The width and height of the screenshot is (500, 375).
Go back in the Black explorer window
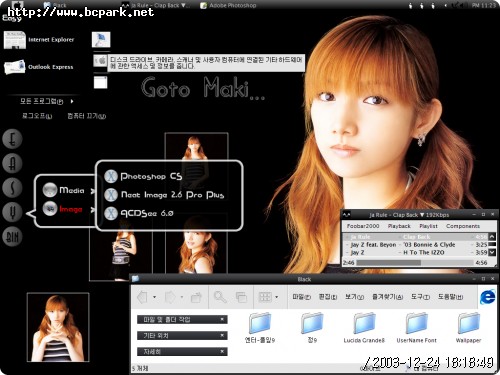(x=142, y=297)
